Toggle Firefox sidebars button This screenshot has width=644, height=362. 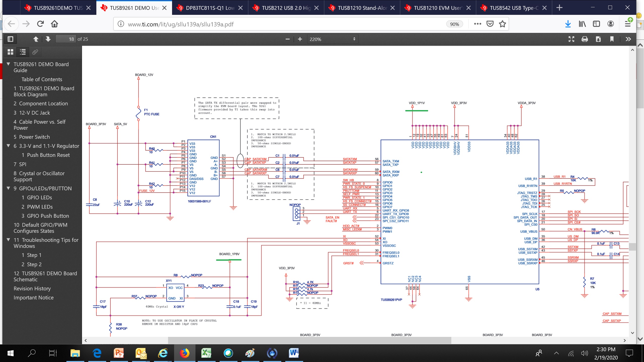pos(596,24)
